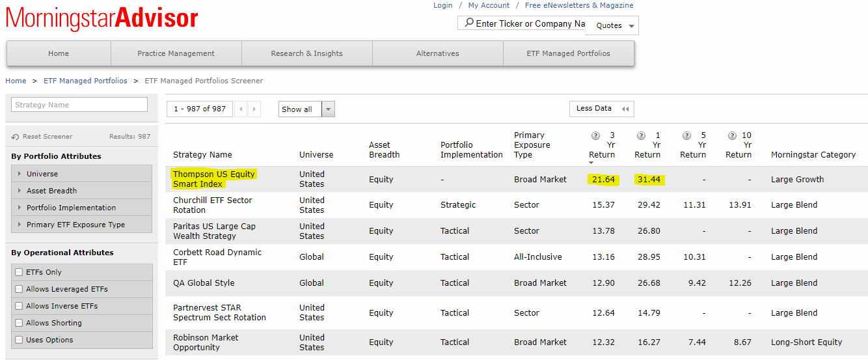
Task: Enable the ETFs Only checkbox
Action: coord(19,272)
